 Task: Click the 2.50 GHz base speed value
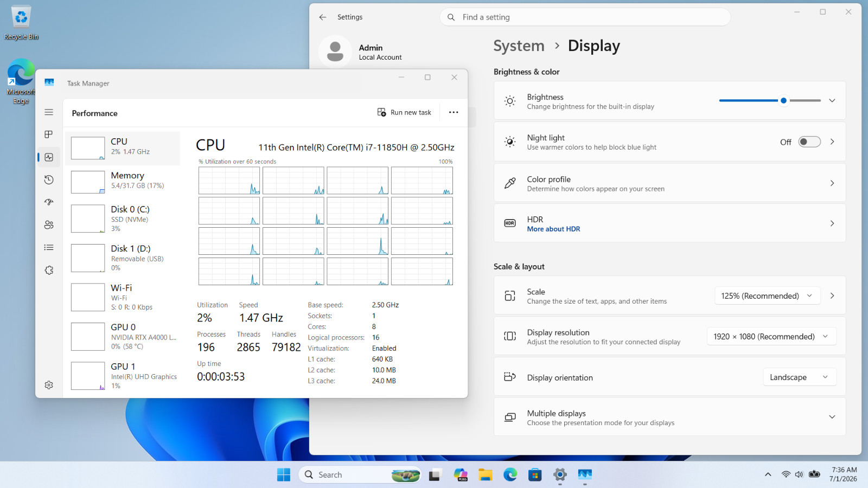click(x=385, y=305)
